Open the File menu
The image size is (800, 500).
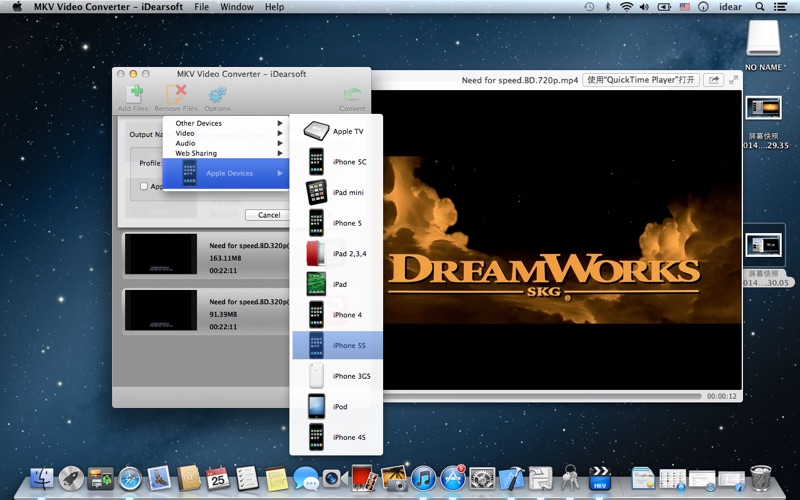202,7
